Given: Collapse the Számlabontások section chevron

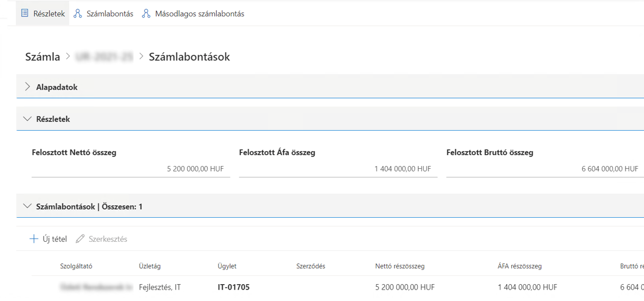Looking at the screenshot, I should pyautogui.click(x=27, y=207).
